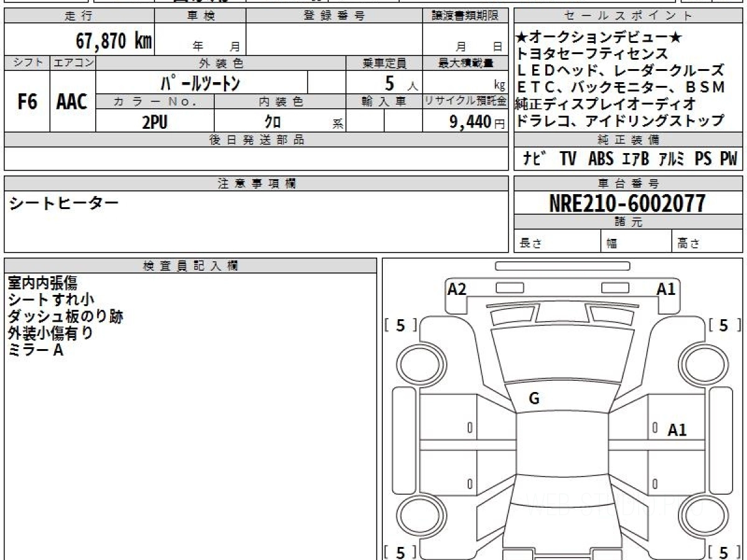
Task: Select the seating capacity value 5 人
Action: tap(402, 83)
